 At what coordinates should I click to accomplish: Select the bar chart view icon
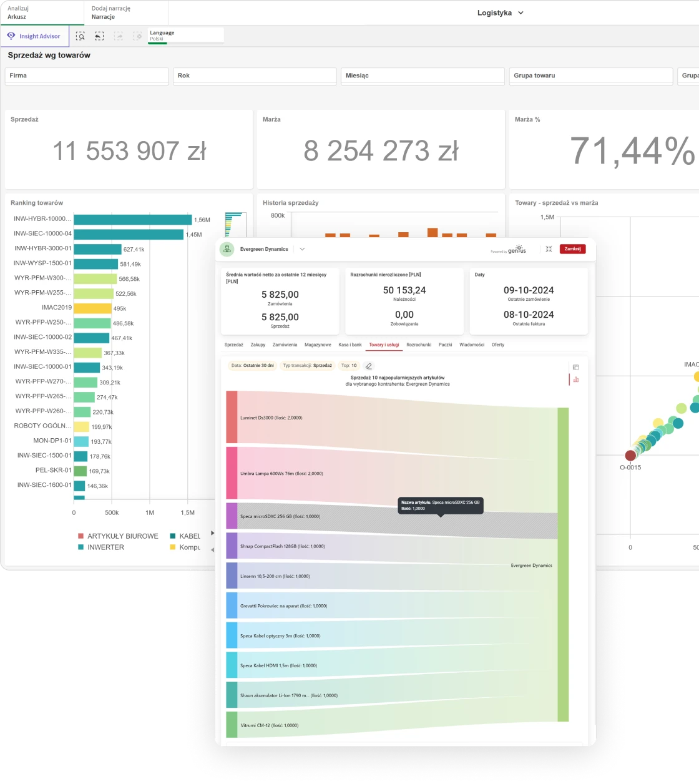[x=575, y=379]
